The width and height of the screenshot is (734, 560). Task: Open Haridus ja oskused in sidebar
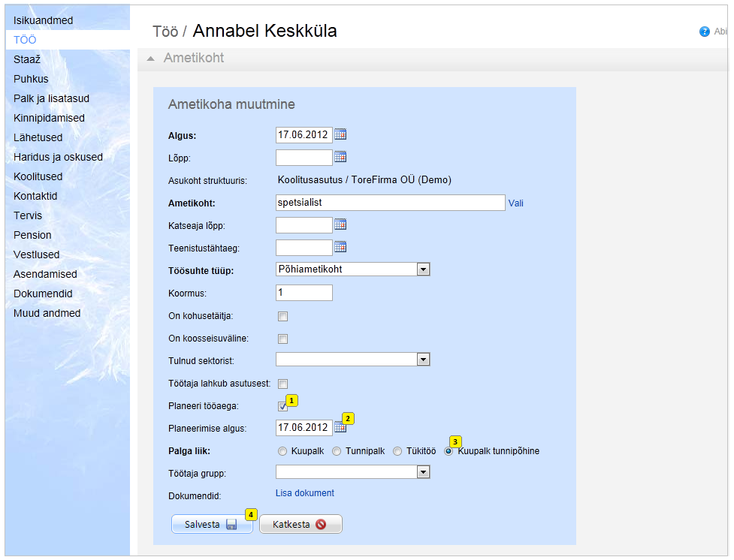(58, 157)
